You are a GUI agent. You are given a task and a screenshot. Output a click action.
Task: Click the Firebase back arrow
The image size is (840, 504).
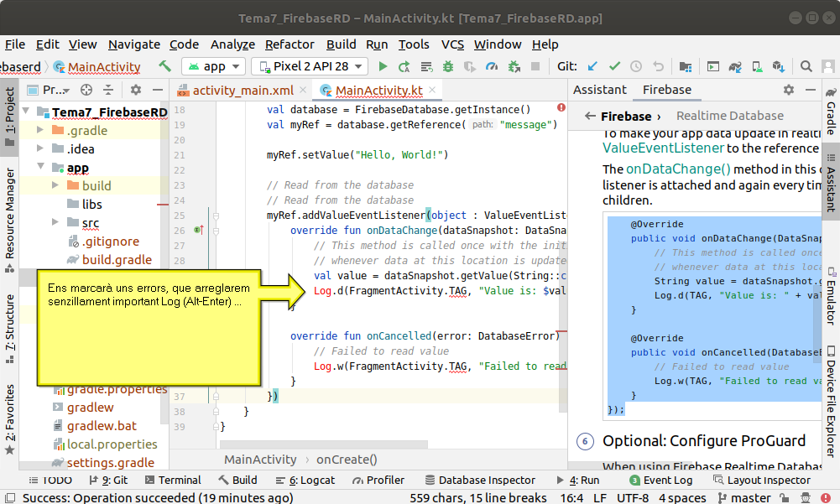coord(590,116)
